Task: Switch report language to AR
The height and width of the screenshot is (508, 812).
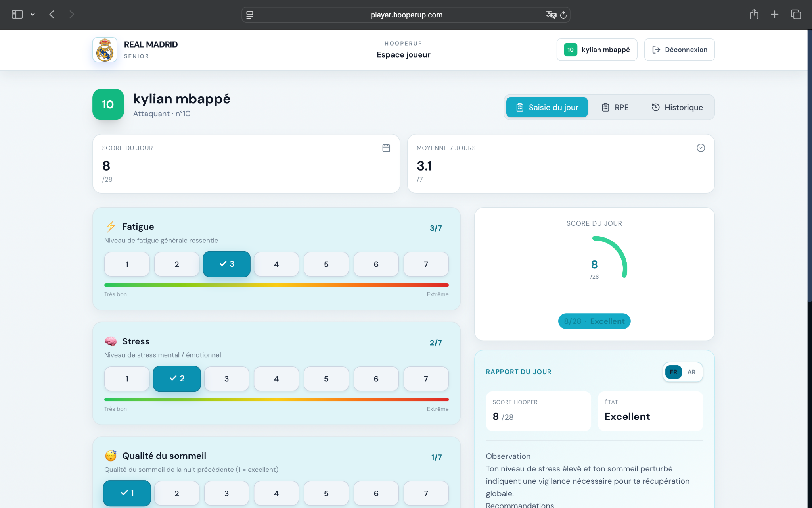Action: [x=691, y=372]
